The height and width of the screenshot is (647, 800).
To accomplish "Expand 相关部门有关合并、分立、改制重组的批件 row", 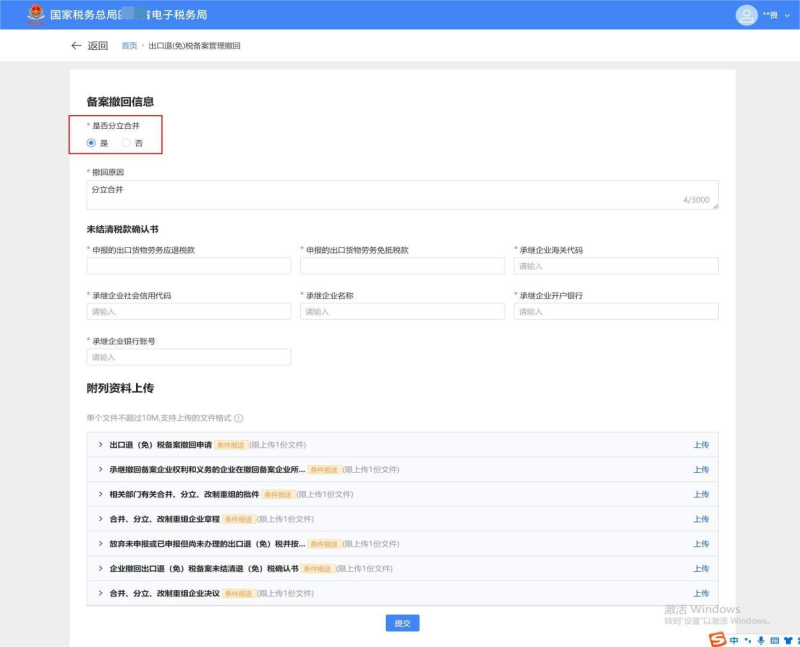I will (x=100, y=494).
